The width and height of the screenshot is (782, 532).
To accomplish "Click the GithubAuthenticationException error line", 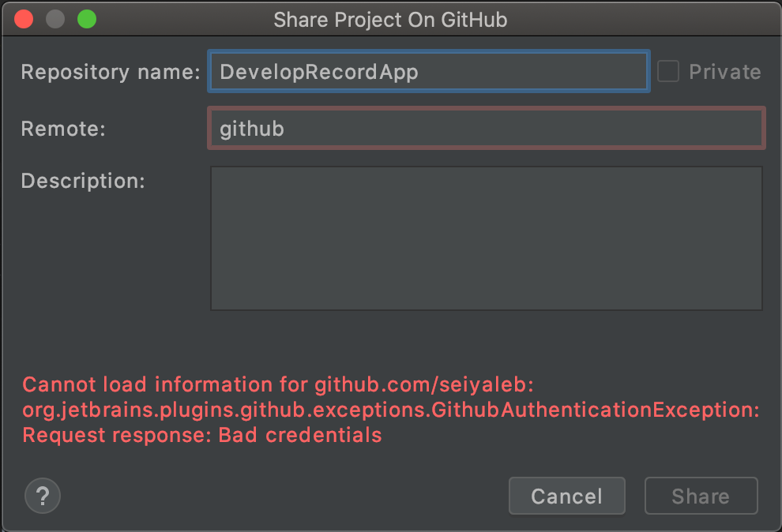I will pos(391,410).
